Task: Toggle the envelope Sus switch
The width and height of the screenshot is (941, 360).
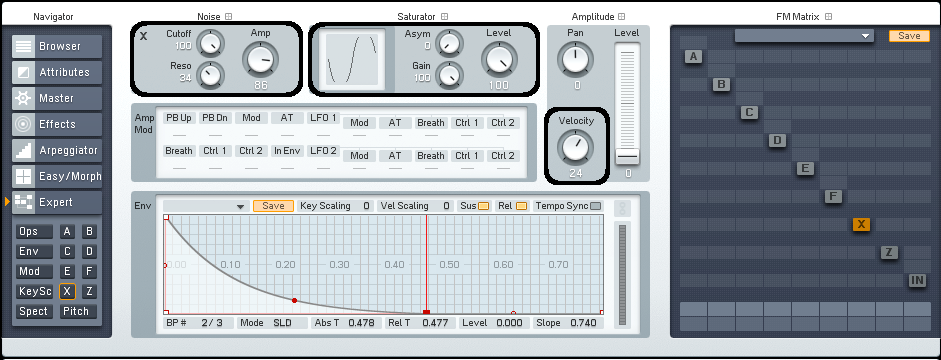Action: (x=484, y=206)
